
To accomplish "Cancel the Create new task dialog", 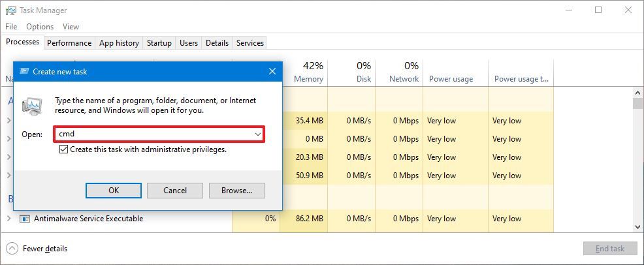I will (174, 191).
